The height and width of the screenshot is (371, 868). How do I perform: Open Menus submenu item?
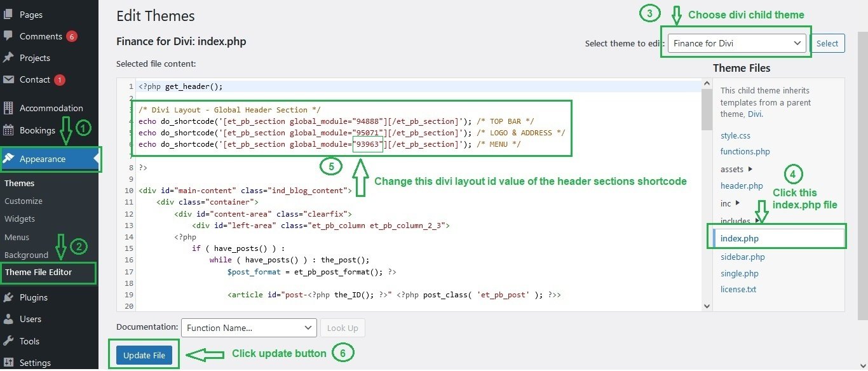click(x=17, y=237)
